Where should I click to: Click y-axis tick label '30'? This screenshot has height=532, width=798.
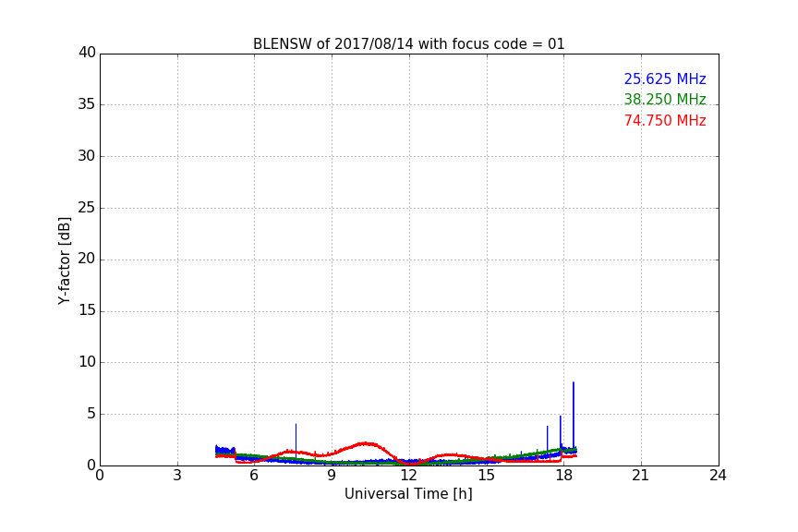(87, 156)
